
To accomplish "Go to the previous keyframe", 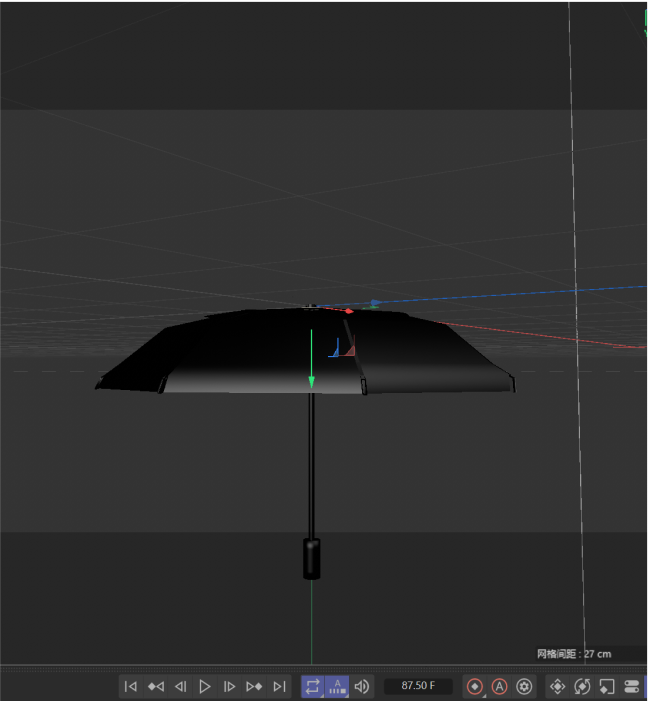I will pos(155,686).
